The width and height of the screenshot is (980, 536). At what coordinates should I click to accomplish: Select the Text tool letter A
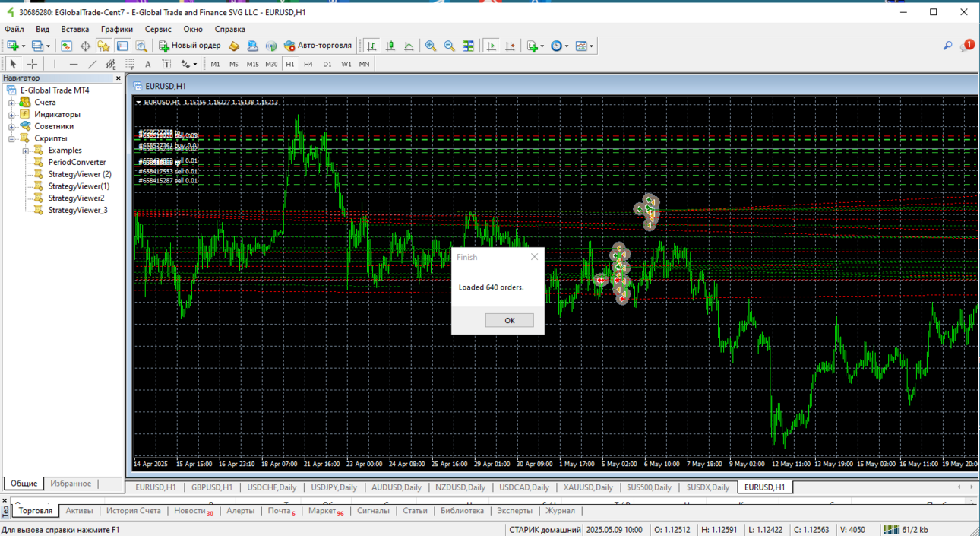point(148,64)
